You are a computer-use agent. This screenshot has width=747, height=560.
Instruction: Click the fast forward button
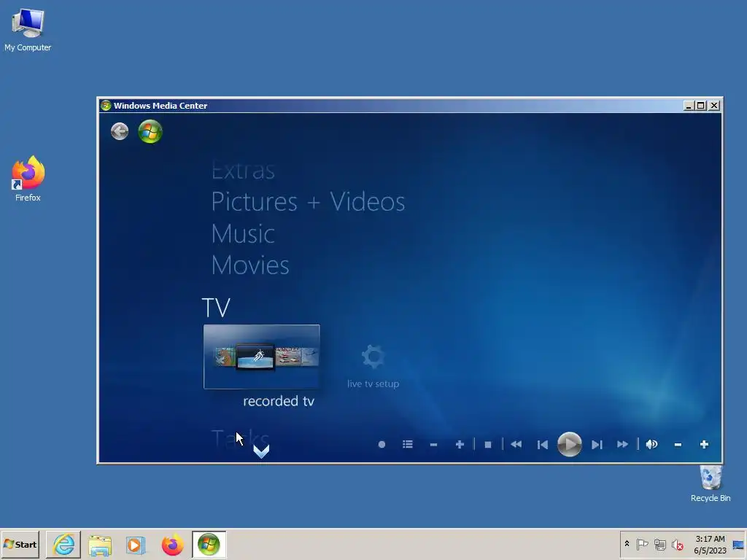[x=622, y=444]
